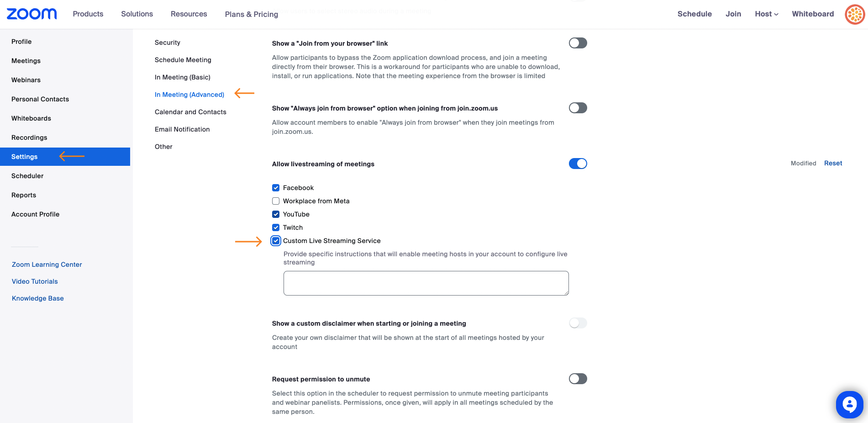Click the Reset link
868x423 pixels.
[833, 163]
